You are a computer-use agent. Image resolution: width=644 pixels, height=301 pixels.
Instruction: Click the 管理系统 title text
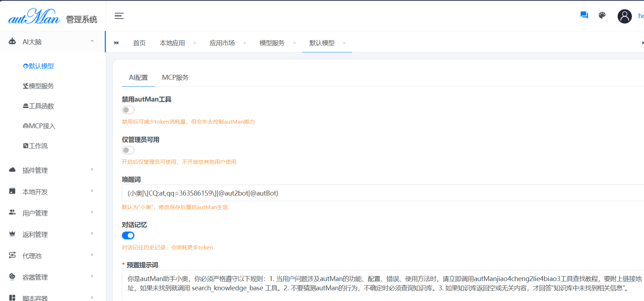[82, 20]
